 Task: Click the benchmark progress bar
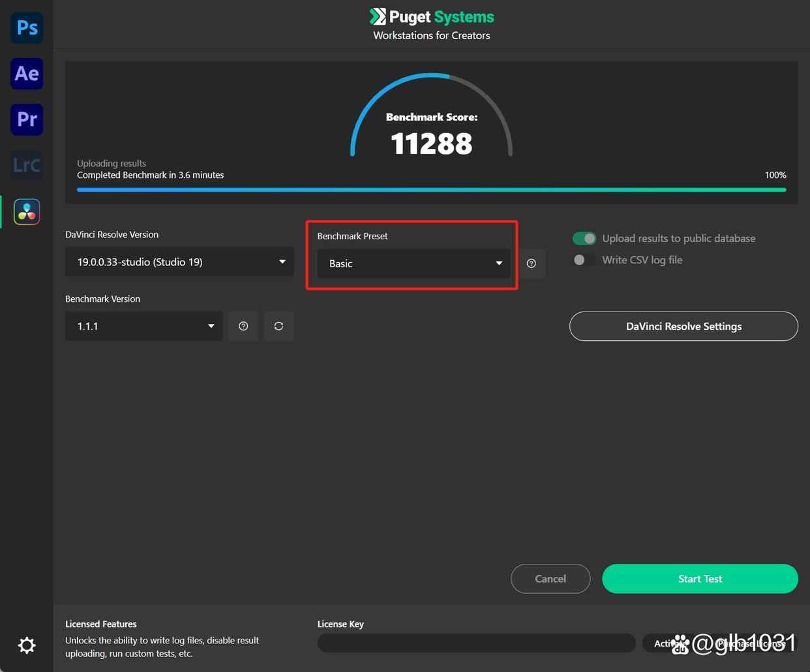click(431, 190)
